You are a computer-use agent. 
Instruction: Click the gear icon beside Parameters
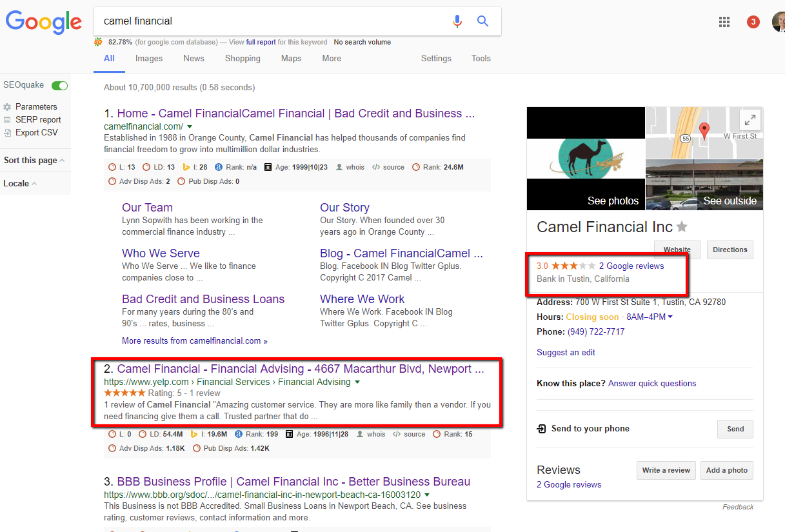[x=8, y=107]
